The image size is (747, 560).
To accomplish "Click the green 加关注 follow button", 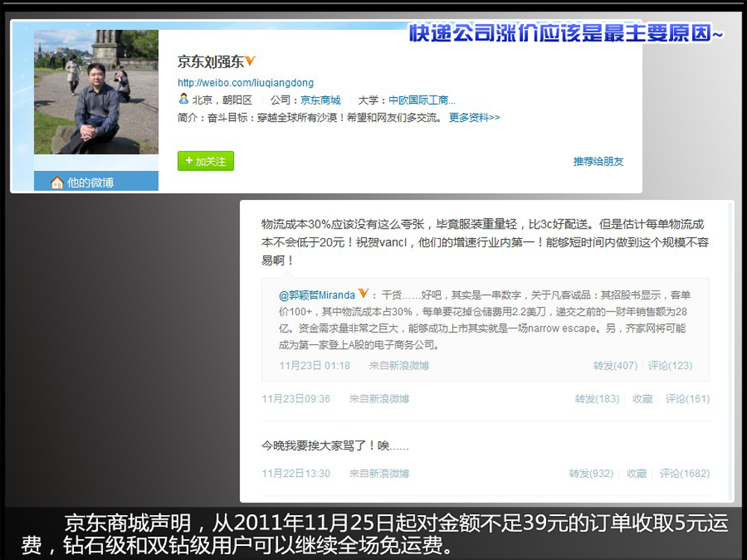I will tap(206, 161).
